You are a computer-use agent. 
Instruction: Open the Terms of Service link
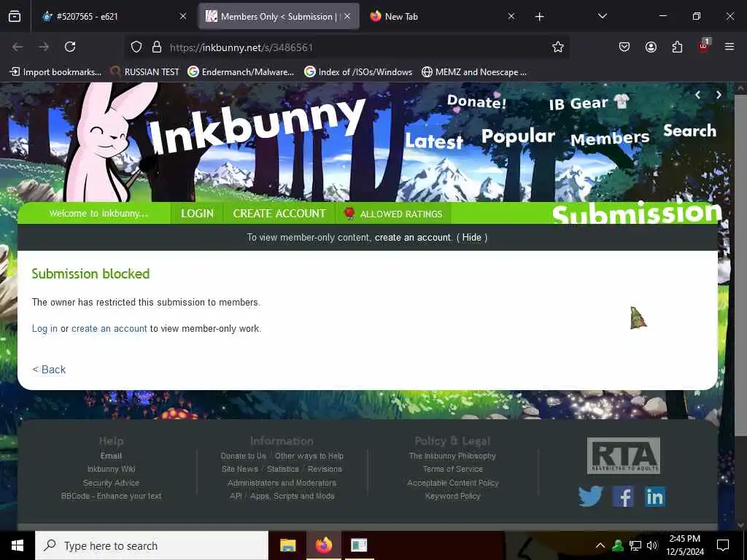click(x=452, y=469)
